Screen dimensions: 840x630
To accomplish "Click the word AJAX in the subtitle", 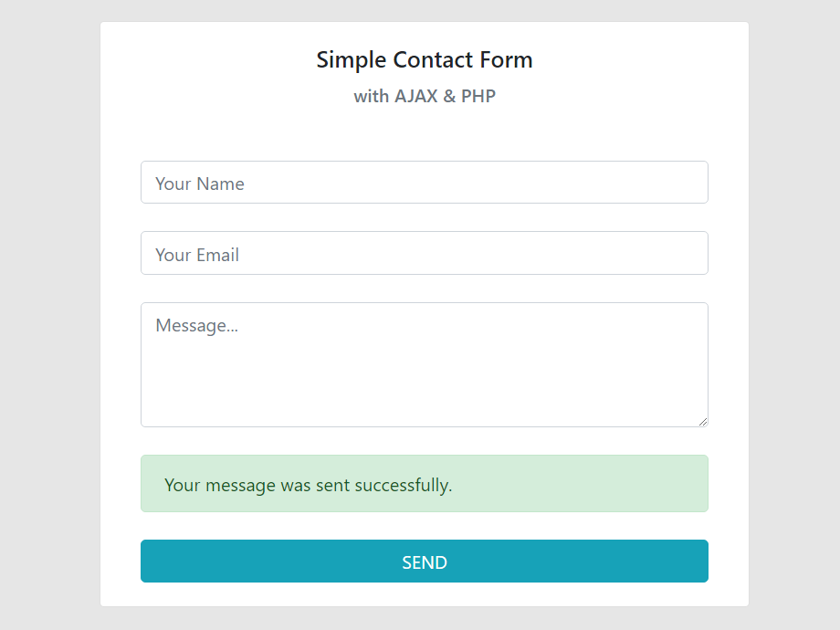I will coord(416,96).
